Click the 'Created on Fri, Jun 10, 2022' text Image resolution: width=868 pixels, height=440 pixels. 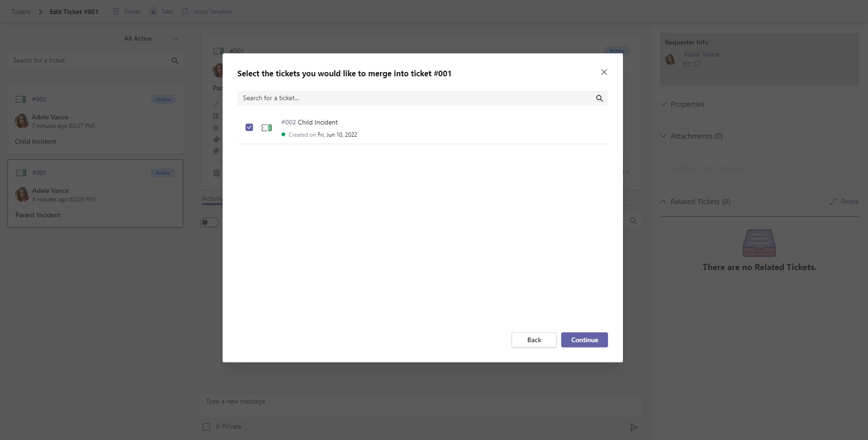coord(323,135)
